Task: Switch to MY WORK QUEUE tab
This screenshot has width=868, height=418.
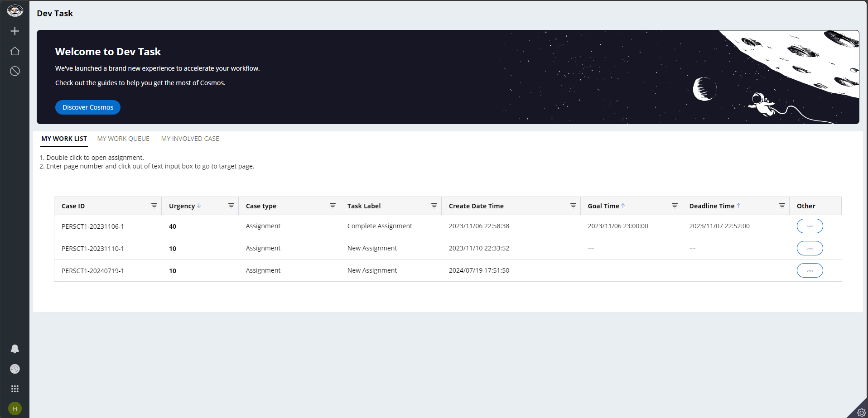Action: pos(123,139)
